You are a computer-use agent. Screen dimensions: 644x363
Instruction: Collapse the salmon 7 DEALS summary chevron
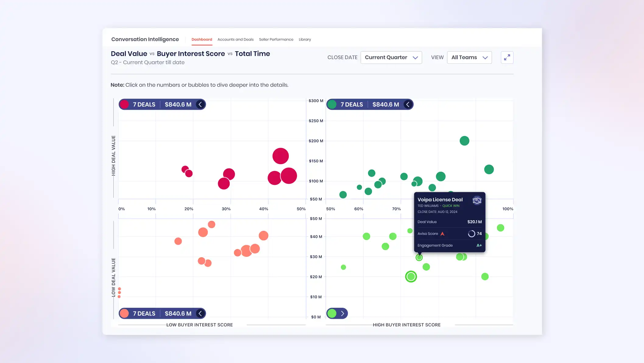[x=200, y=313]
